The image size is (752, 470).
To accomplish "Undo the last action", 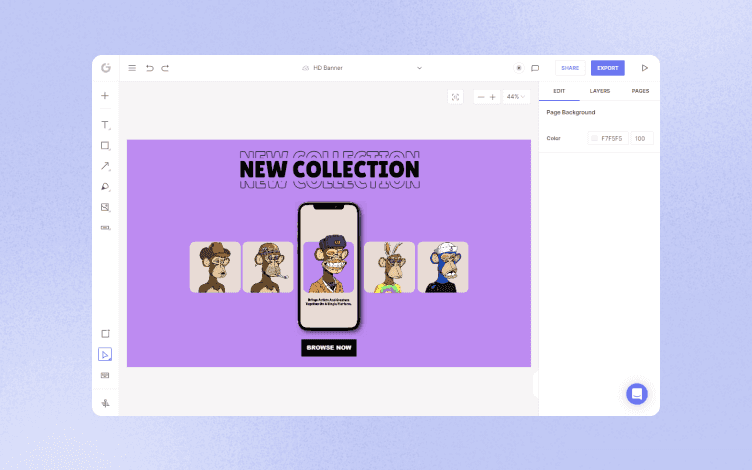I will [150, 68].
